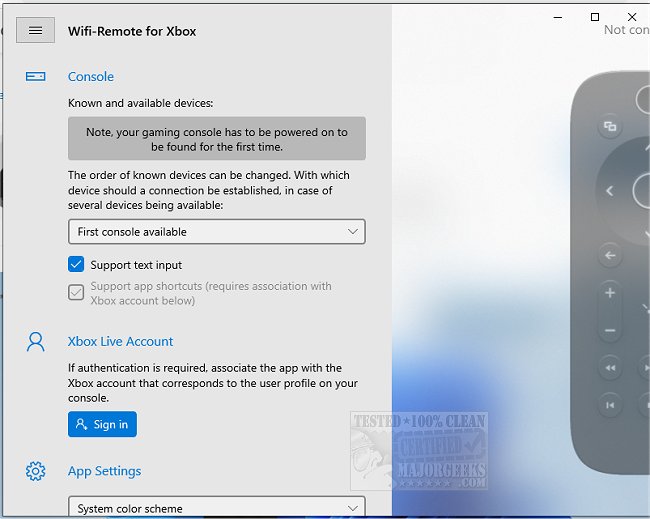Tap the previous track button on remote
Viewport: 650px width, 519px height.
coord(610,405)
